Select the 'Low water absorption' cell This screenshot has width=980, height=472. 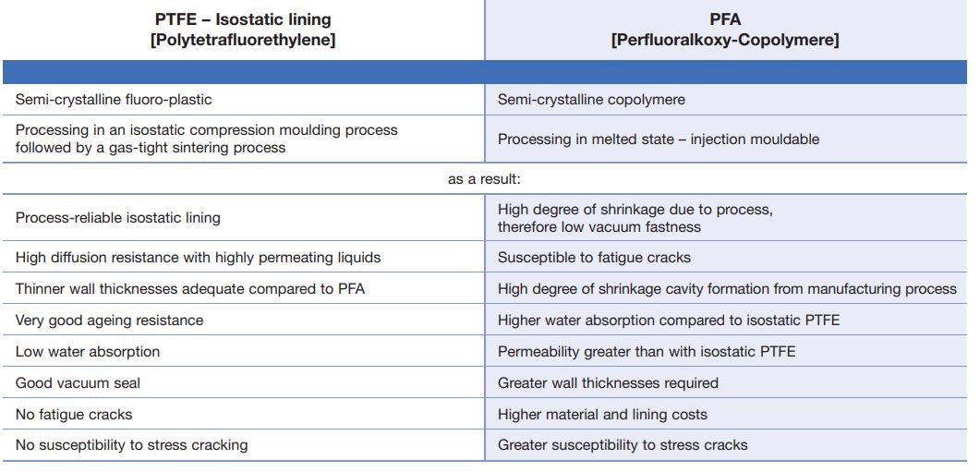pyautogui.click(x=87, y=352)
